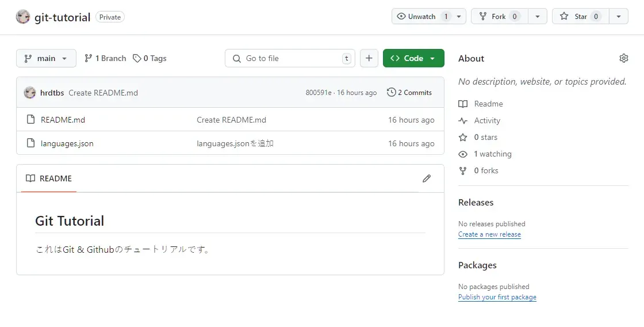Viewport: 644px width, 327px height.
Task: Open the languages.json file
Action: (x=67, y=143)
